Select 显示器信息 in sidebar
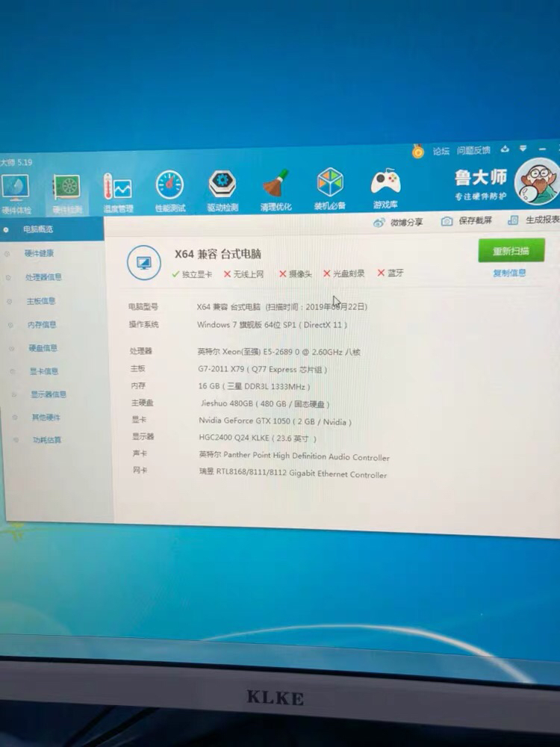 click(x=49, y=394)
